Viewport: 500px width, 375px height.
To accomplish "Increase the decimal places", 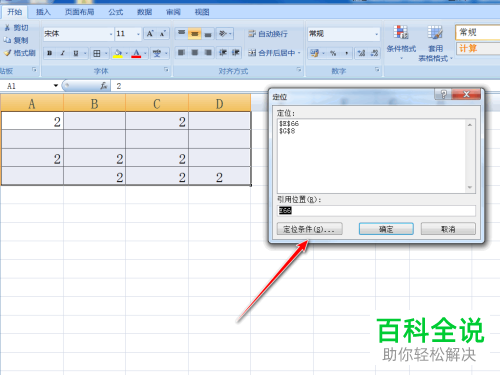I will pyautogui.click(x=362, y=53).
